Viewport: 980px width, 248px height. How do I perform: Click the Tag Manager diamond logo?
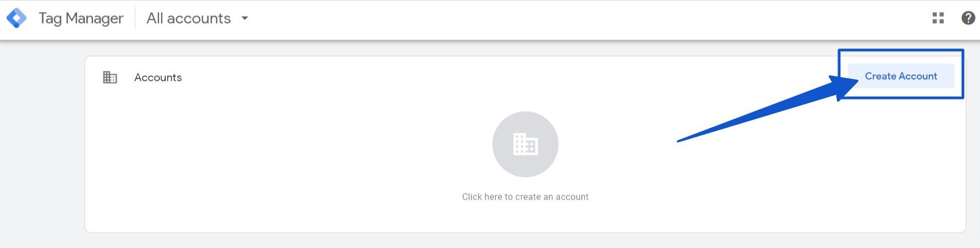[x=17, y=18]
